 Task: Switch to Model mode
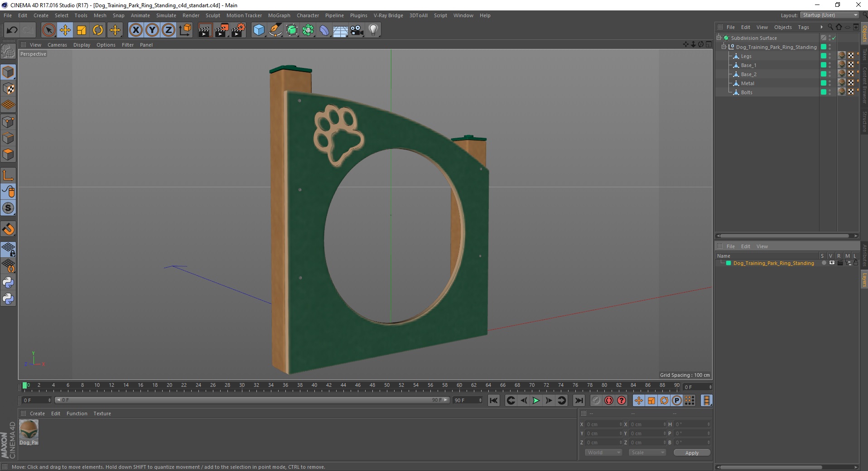tap(8, 72)
